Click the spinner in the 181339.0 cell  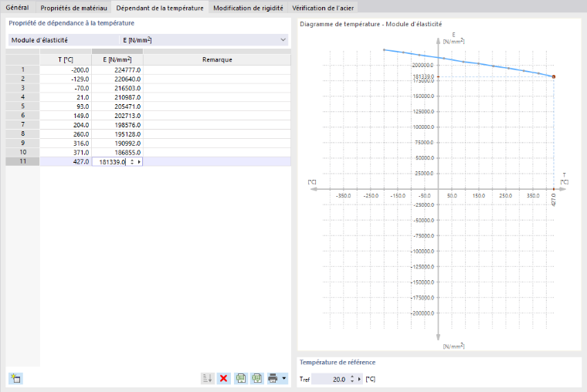132,161
